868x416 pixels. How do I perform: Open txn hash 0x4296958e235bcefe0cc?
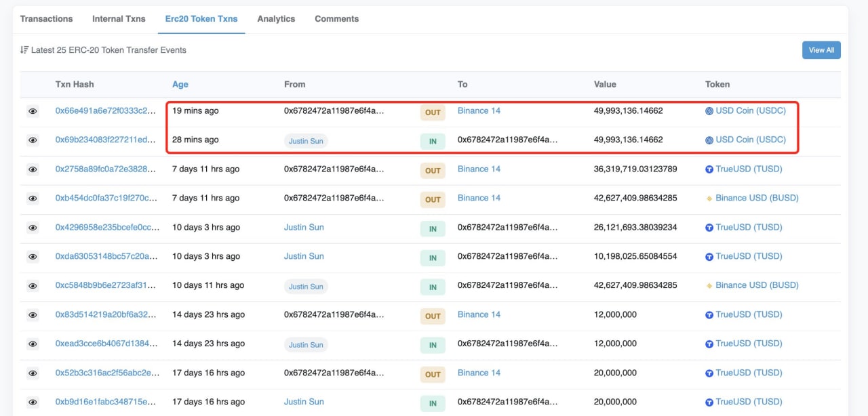coord(106,227)
